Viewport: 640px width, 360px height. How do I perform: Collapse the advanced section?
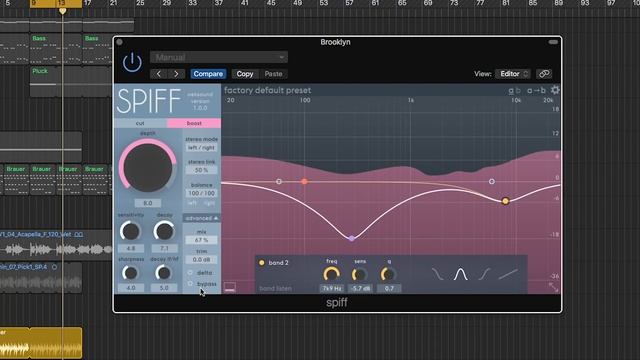[x=202, y=218]
